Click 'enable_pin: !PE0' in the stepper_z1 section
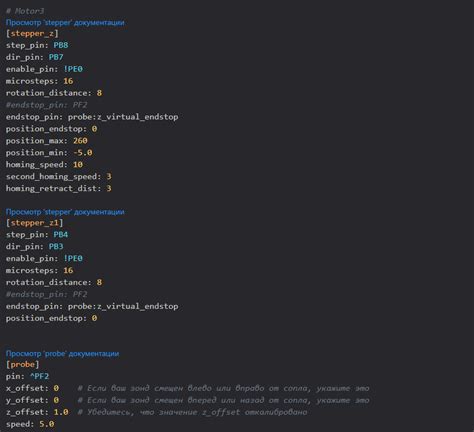The width and height of the screenshot is (474, 432). coord(44,258)
